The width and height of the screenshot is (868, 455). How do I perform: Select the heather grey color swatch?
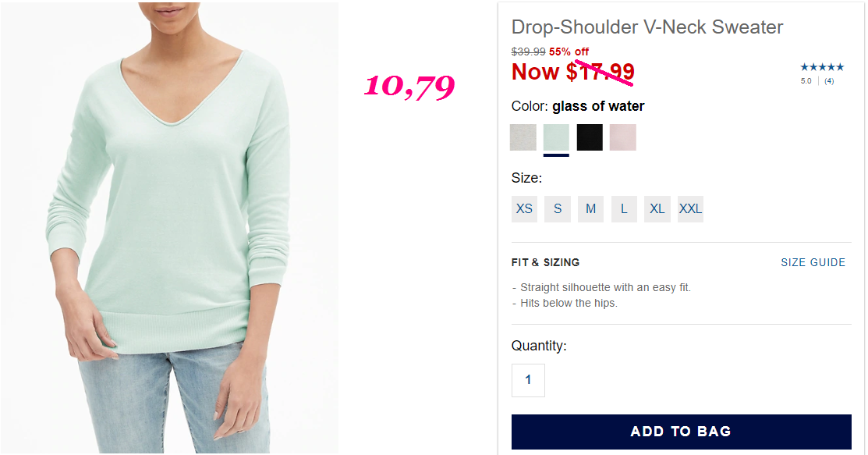pyautogui.click(x=523, y=137)
